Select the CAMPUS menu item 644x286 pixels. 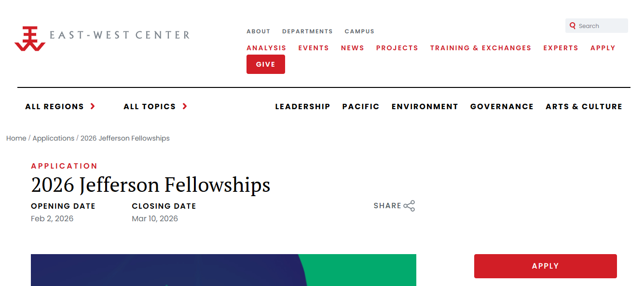pos(359,31)
